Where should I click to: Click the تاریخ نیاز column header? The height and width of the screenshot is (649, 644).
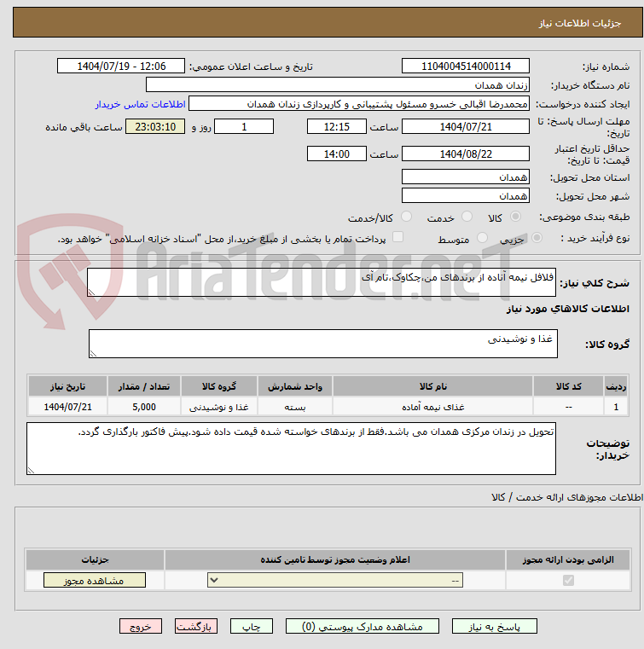pos(67,386)
